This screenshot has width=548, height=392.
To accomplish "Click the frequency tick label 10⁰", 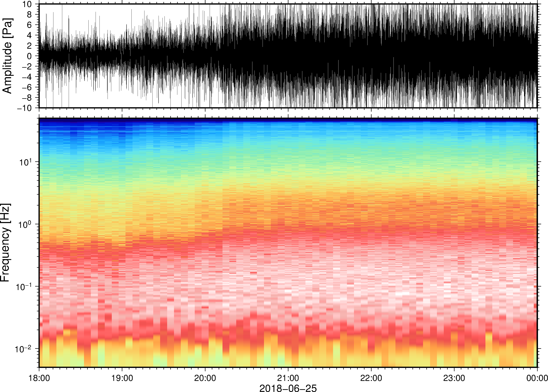I will coord(25,224).
